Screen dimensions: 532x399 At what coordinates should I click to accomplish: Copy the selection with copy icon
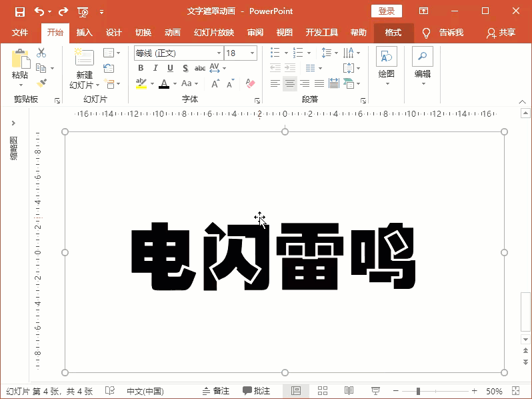tap(41, 68)
